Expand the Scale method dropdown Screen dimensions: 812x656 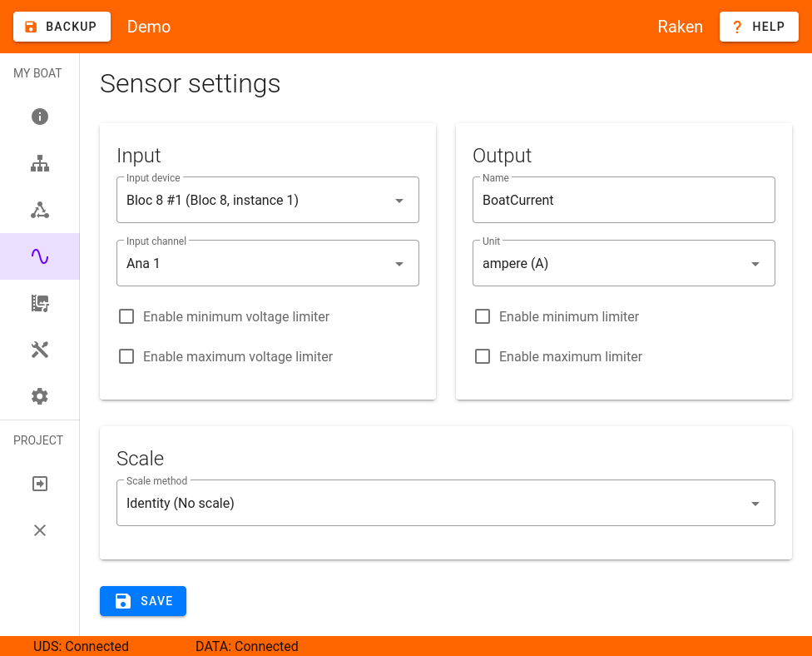point(446,503)
